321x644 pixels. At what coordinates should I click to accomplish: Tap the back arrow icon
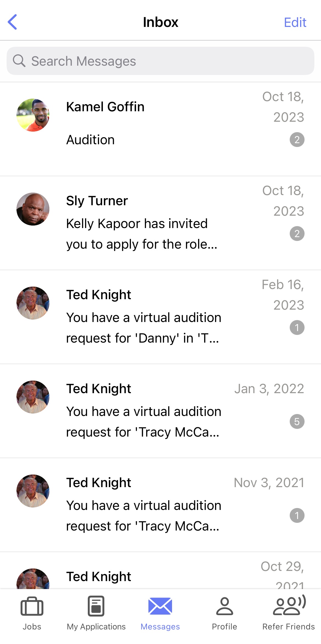coord(12,22)
